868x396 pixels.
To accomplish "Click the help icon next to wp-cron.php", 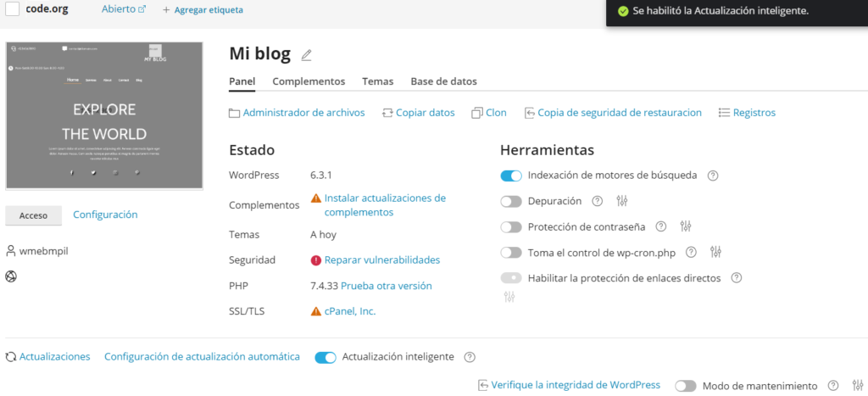I will (x=691, y=253).
